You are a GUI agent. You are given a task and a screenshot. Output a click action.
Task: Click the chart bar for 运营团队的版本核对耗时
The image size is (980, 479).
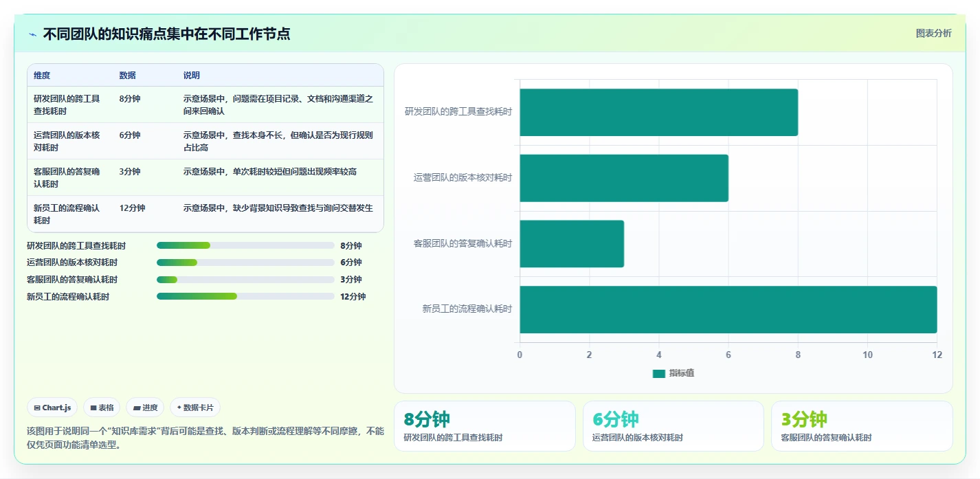[624, 178]
